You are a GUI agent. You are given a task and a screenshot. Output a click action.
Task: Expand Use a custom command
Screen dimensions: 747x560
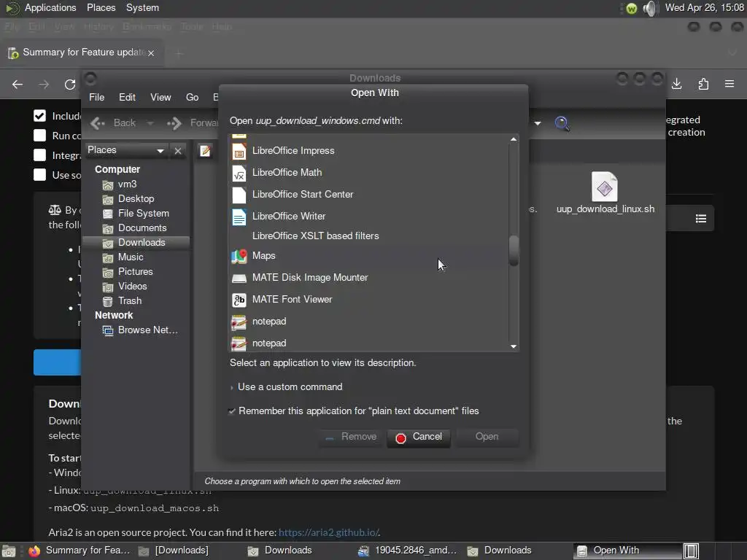(x=286, y=387)
